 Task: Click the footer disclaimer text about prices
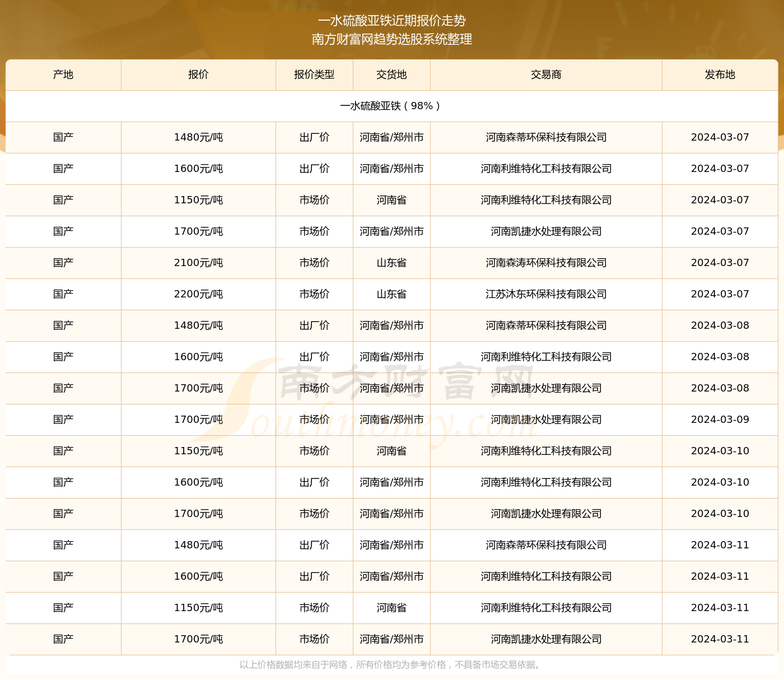coord(391,665)
